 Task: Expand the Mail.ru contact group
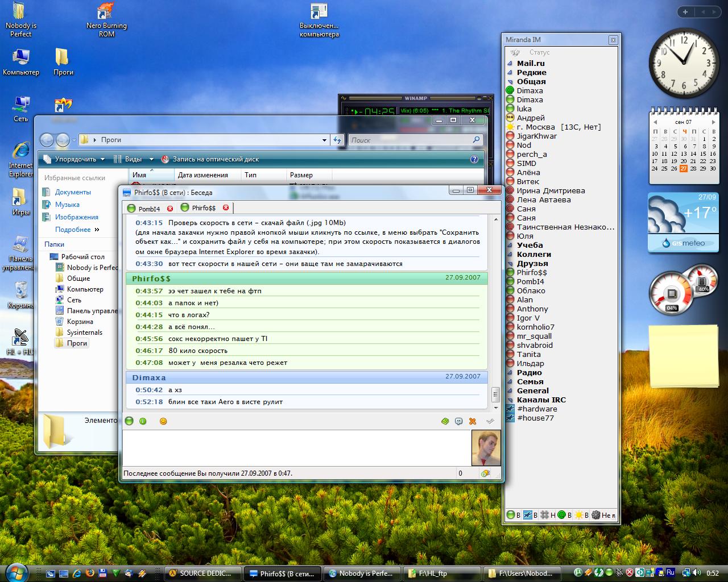[x=510, y=64]
